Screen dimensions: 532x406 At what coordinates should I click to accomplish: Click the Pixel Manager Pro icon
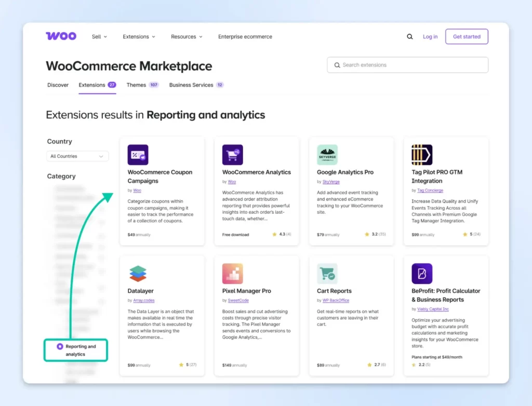pyautogui.click(x=232, y=274)
